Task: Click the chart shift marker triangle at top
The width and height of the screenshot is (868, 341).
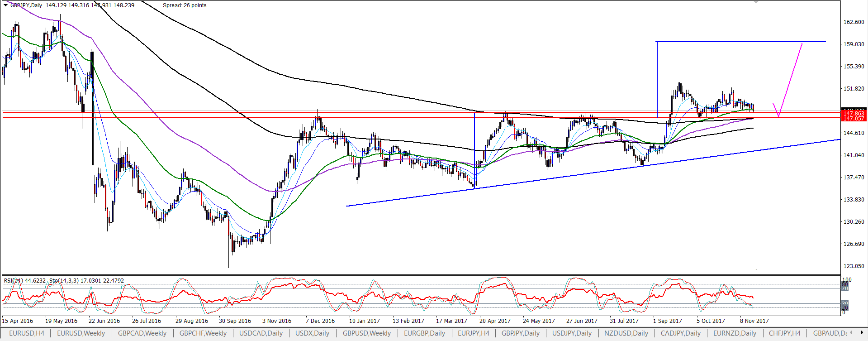Action: [756, 2]
